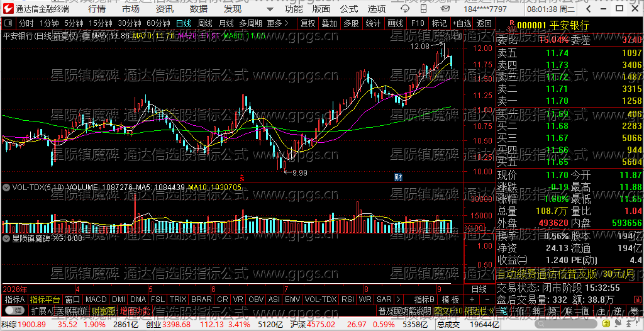Open 窗口 window count selector

click(73, 300)
